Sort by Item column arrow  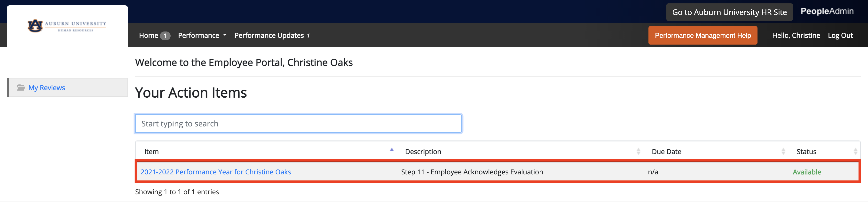pos(392,150)
